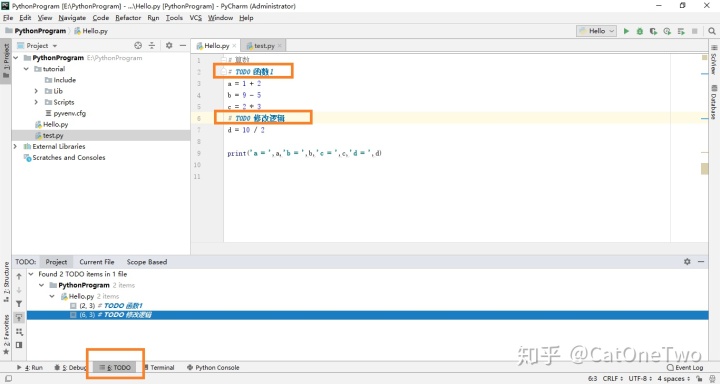This screenshot has width=720, height=384.
Task: Open the File menu
Action: tap(8, 18)
